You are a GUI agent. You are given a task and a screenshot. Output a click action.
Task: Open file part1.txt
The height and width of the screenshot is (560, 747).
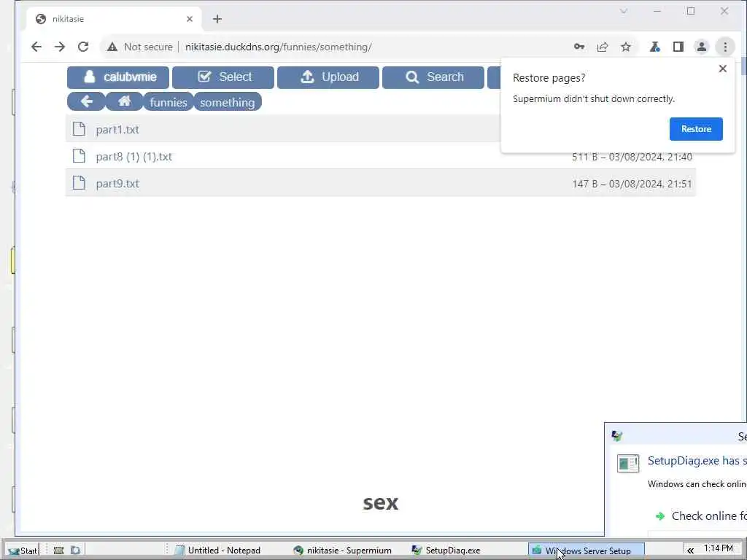click(x=117, y=130)
